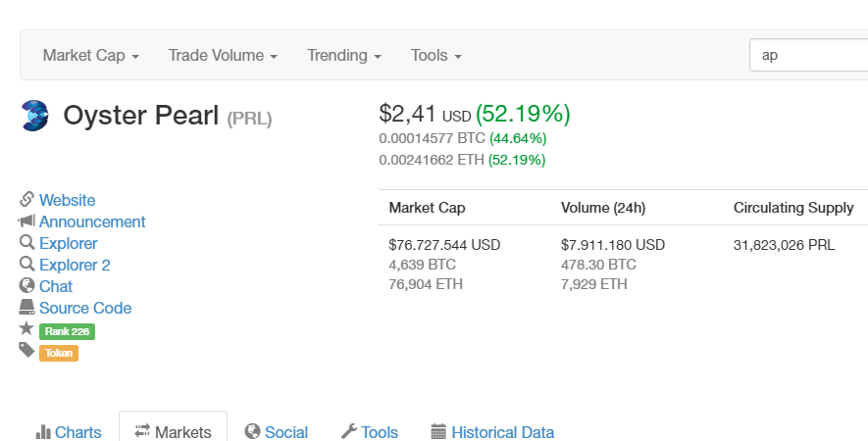Switch to the Charts tab
The height and width of the screenshot is (441, 868).
tap(69, 432)
